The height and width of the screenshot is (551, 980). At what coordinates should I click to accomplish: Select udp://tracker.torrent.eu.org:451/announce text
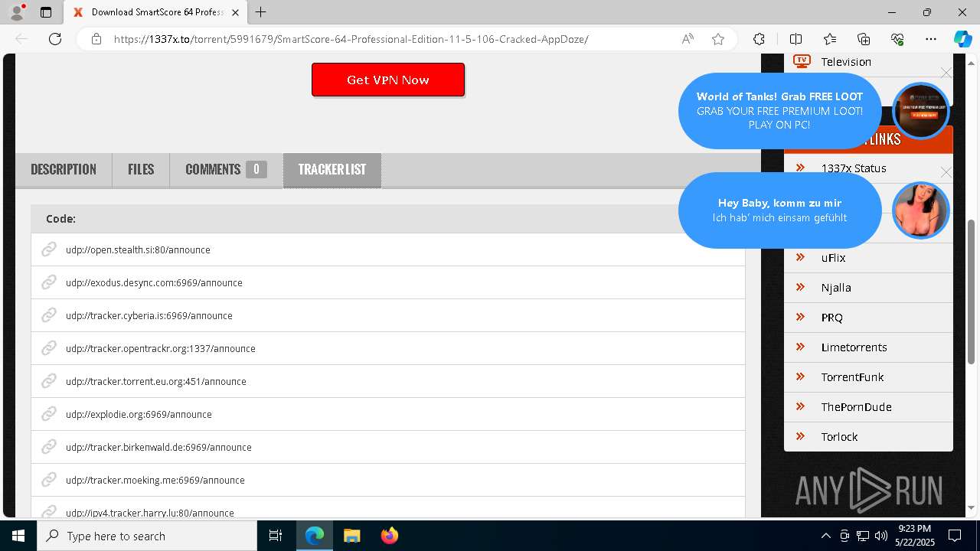(156, 382)
